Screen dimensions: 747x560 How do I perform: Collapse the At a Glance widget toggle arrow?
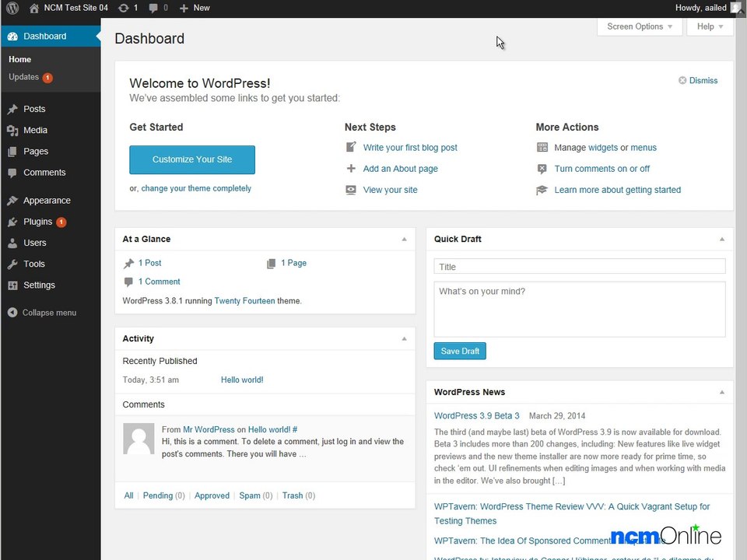tap(404, 239)
